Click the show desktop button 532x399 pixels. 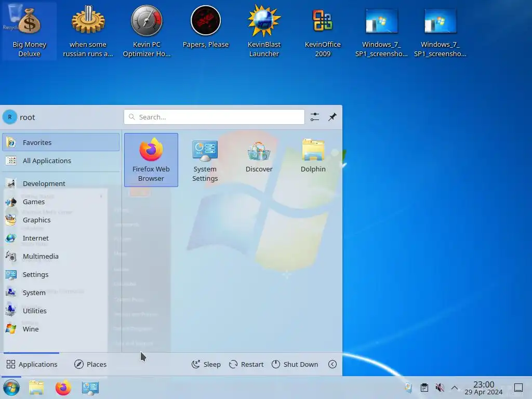518,388
